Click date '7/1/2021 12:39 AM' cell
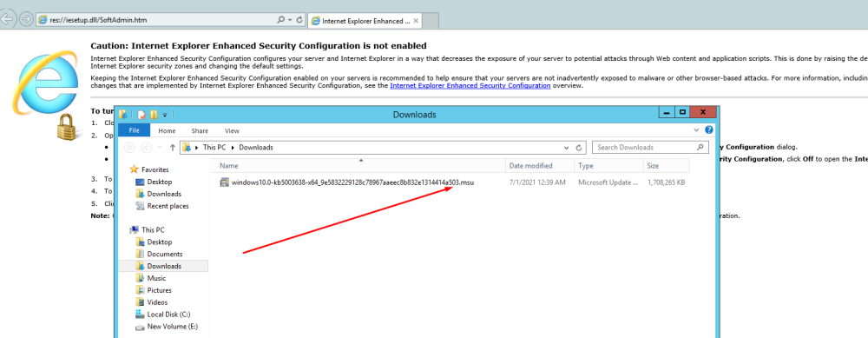 (x=537, y=182)
